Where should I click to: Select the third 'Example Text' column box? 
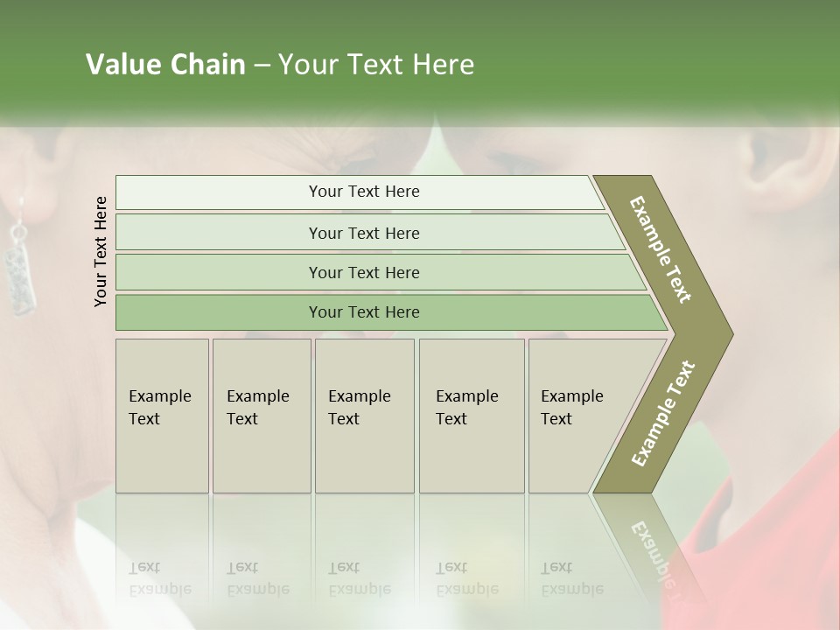click(x=365, y=416)
